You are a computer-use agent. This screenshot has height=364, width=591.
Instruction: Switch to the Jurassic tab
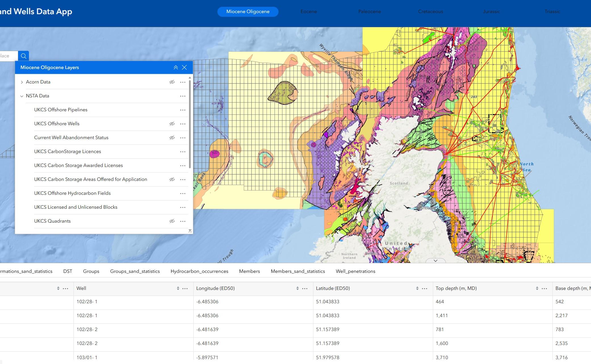[491, 12]
